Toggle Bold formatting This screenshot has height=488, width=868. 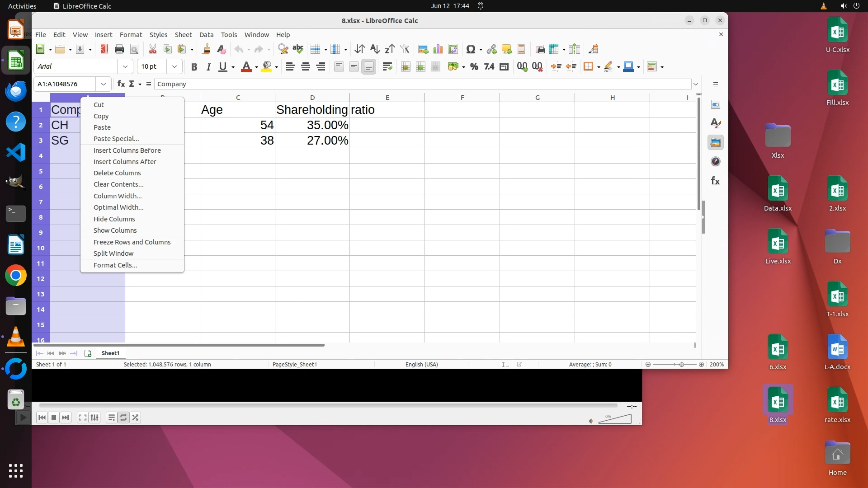(194, 67)
